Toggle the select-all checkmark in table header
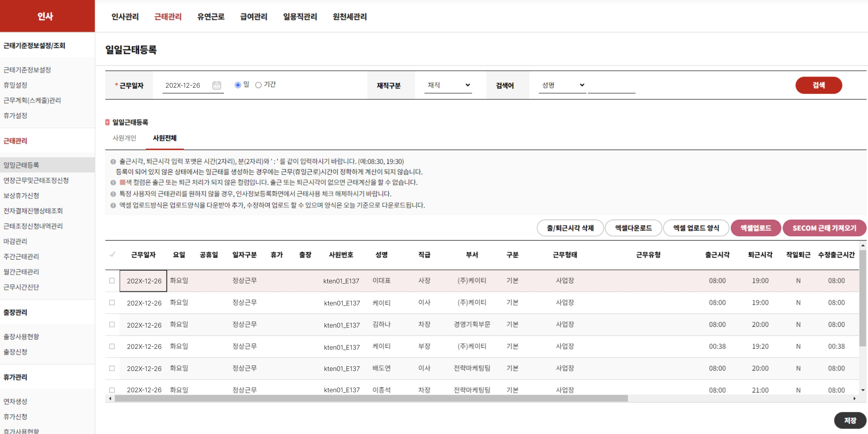The image size is (868, 434). point(112,254)
